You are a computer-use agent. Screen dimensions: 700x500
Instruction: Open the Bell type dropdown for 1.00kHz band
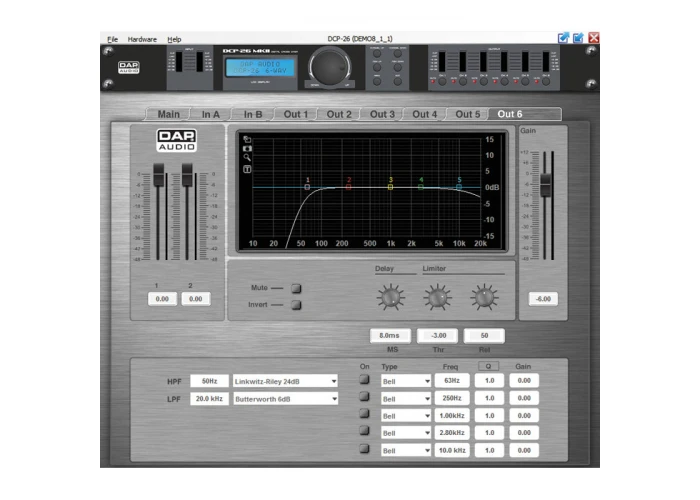click(406, 416)
